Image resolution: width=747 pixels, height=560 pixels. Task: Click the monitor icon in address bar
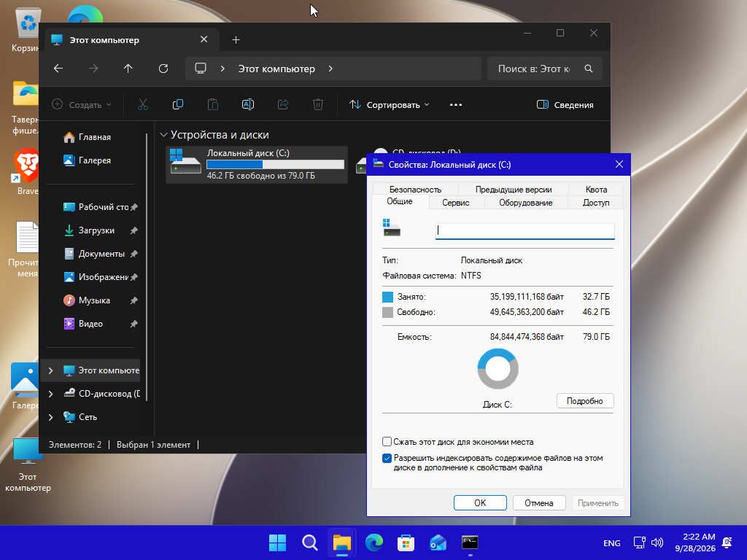(x=201, y=69)
